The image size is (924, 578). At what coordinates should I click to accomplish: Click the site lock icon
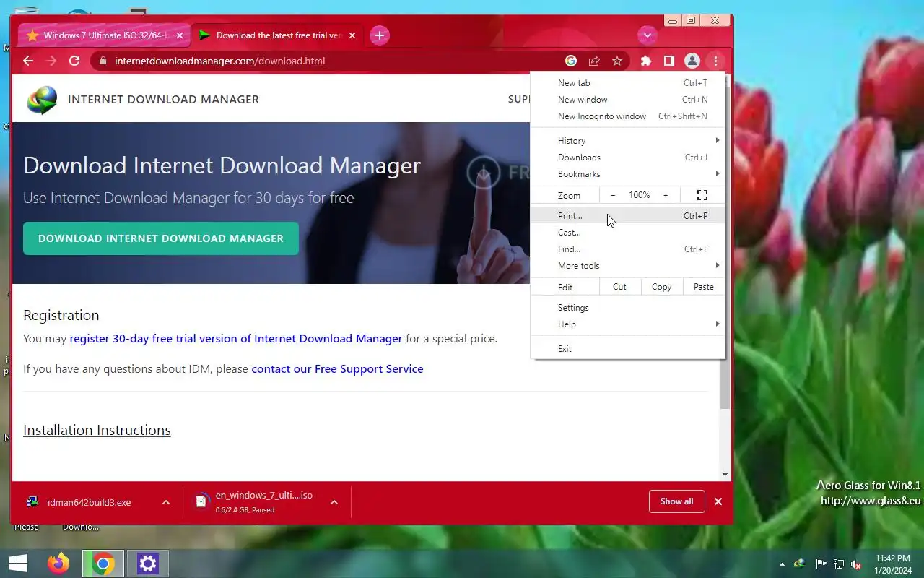[103, 61]
